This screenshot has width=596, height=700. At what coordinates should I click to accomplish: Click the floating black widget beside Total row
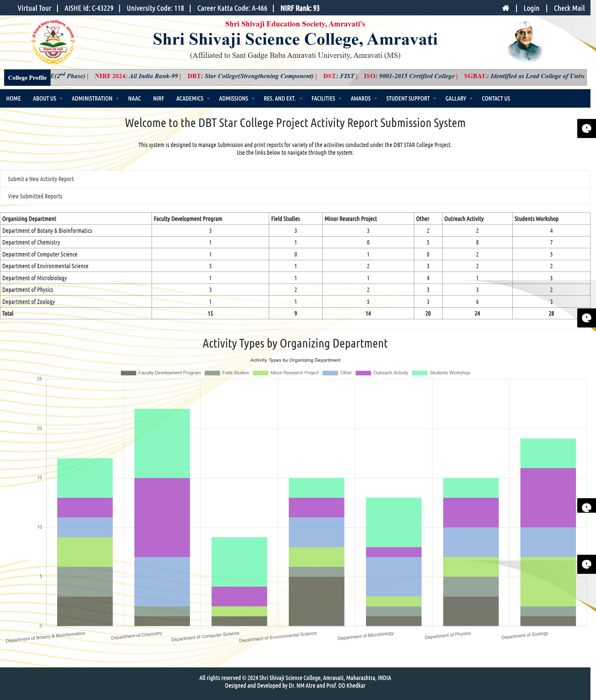(586, 318)
